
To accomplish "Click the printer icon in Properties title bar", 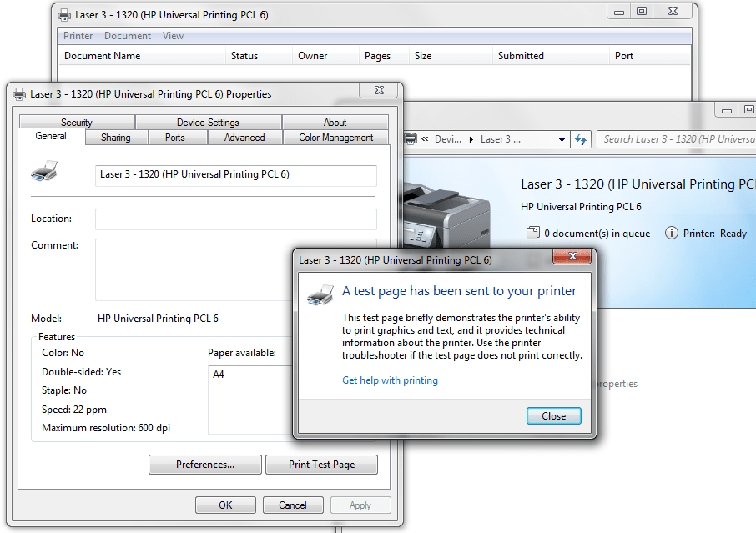I will [x=19, y=94].
